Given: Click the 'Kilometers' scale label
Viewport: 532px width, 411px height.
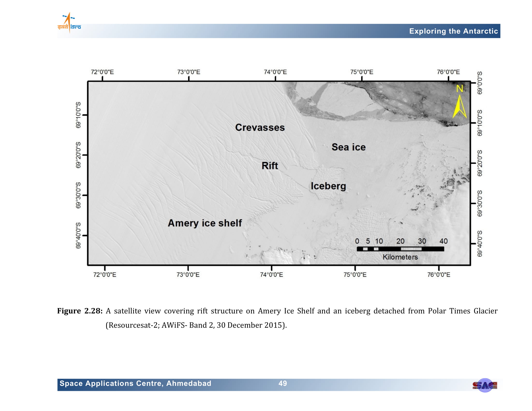Looking at the screenshot, I should [400, 257].
